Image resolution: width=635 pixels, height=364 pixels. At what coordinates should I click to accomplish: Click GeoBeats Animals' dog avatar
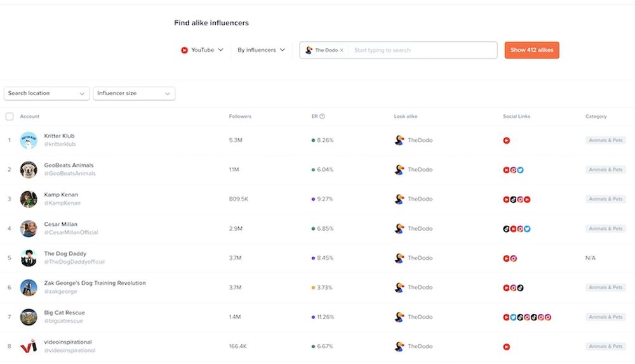click(29, 170)
